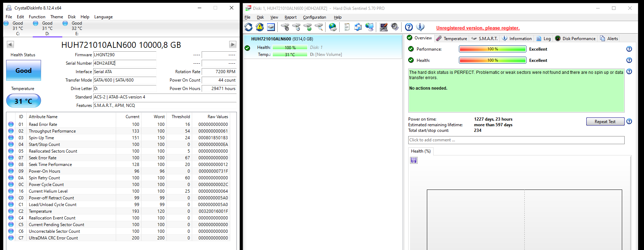Open the Function menu in CrystalDiskInfo
The width and height of the screenshot is (644, 250).
(37, 17)
